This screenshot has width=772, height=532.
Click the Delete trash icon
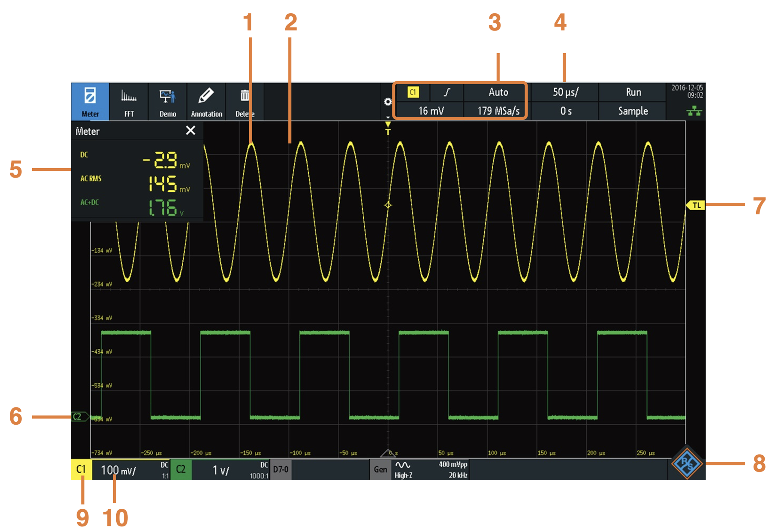(244, 101)
